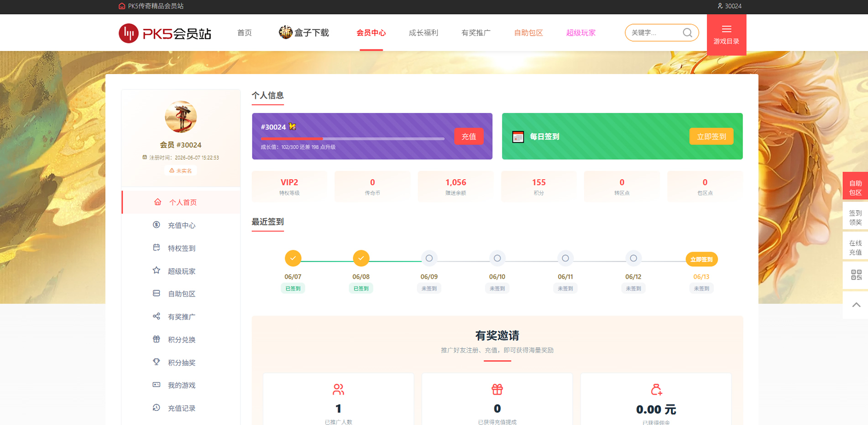Click the 0.00 元 commission value

pos(656,409)
